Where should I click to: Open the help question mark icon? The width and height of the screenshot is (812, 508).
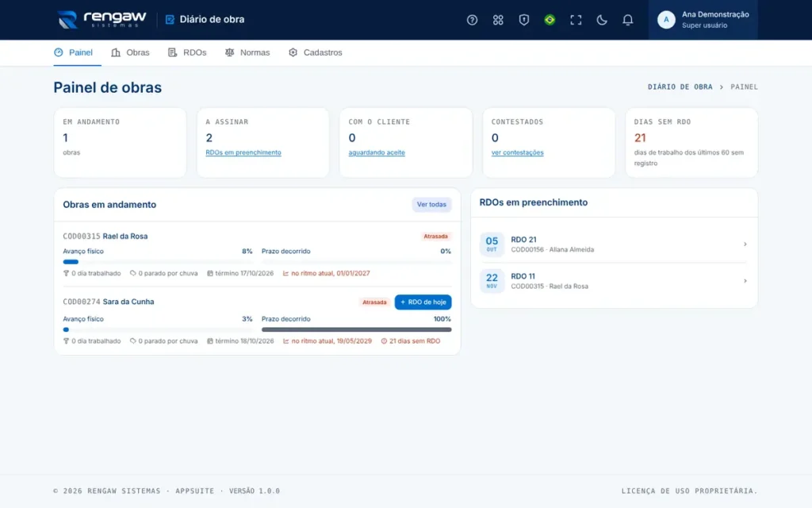coord(472,20)
